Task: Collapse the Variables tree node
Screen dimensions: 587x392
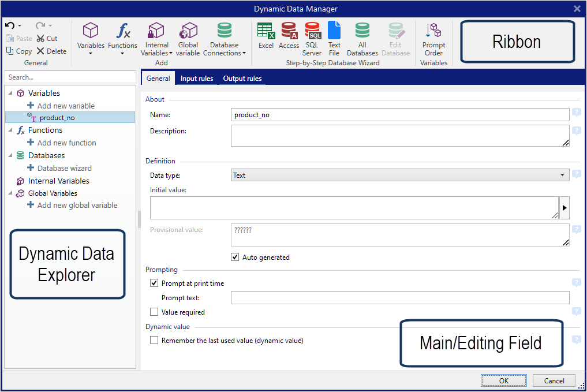Action: [10, 93]
